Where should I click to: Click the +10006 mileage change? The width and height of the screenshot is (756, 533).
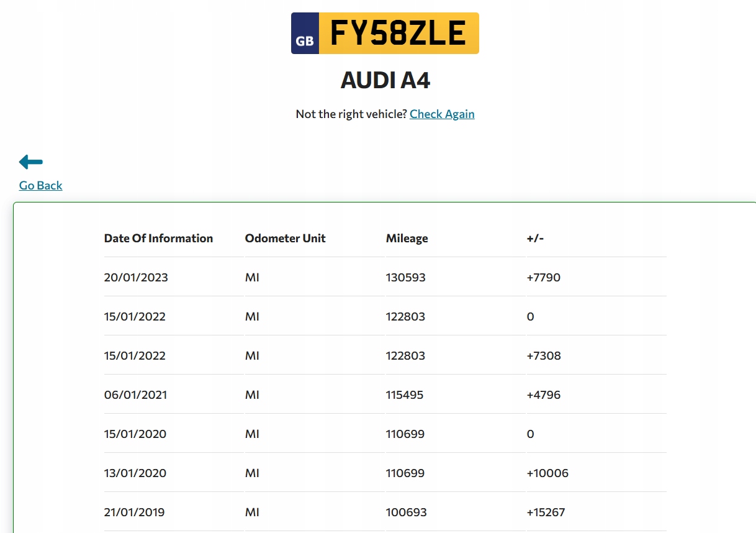tap(547, 473)
